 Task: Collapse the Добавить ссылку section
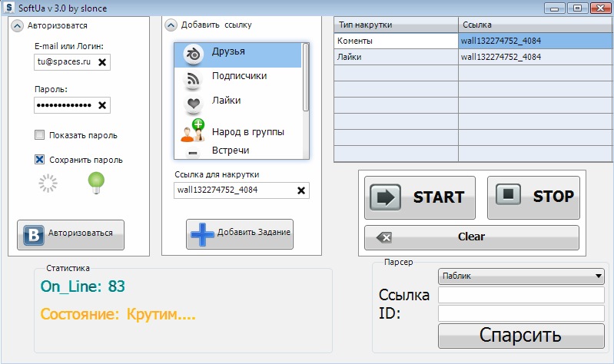[171, 25]
